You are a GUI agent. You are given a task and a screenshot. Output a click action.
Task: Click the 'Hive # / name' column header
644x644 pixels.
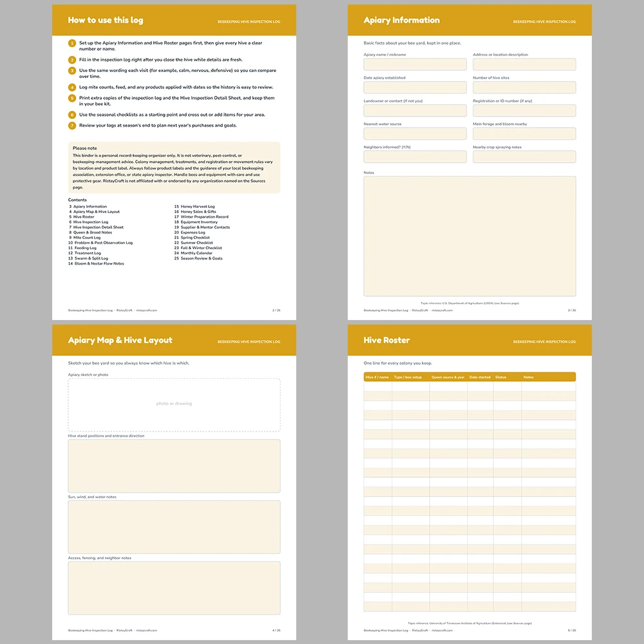pos(377,377)
